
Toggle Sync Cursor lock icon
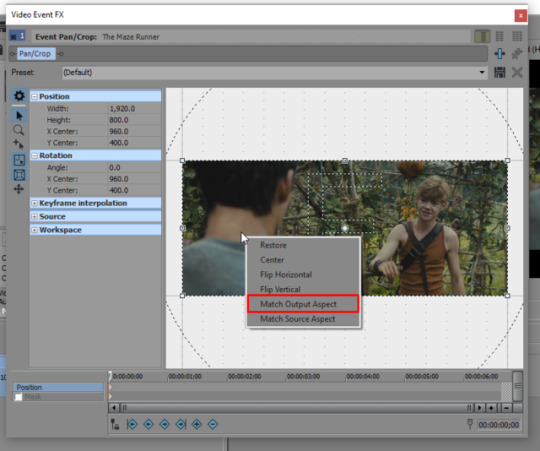(x=115, y=424)
